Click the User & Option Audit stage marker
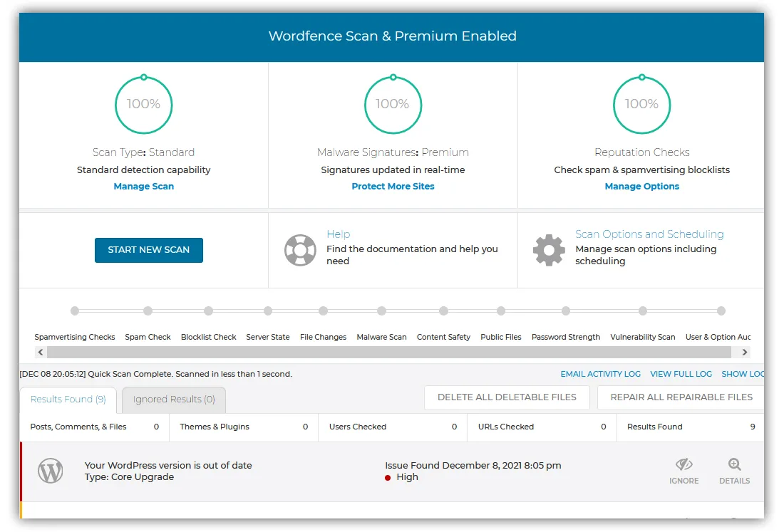Viewport: 784px width, 532px height. pyautogui.click(x=721, y=311)
